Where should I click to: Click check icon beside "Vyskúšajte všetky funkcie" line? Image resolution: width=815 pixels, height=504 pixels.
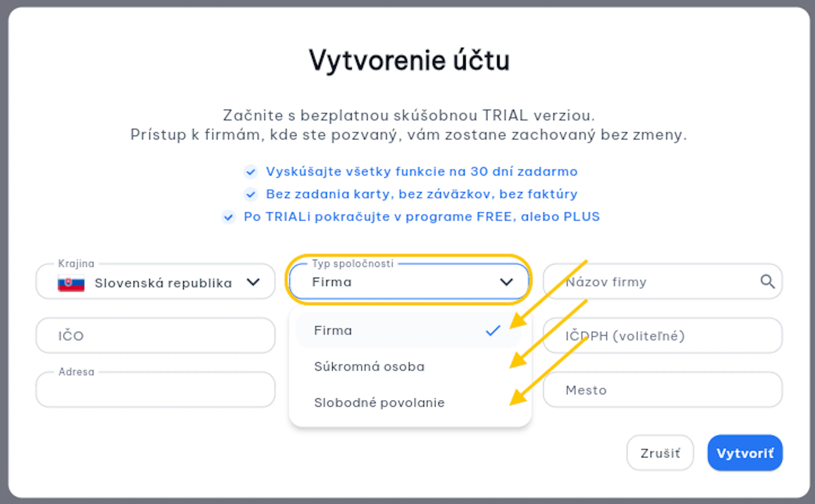250,172
